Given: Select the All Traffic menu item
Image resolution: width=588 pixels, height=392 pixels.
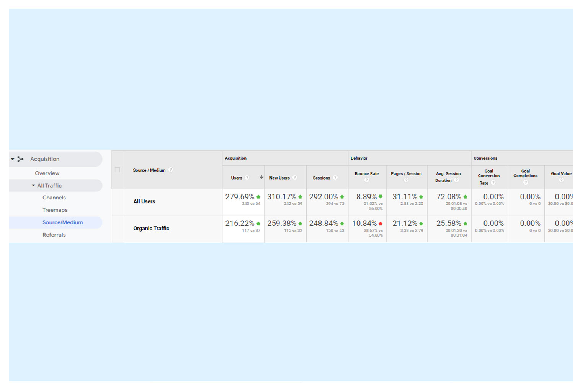Looking at the screenshot, I should [x=49, y=185].
